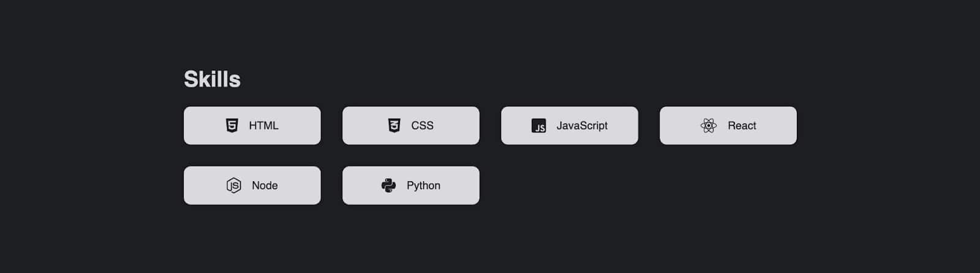Click the React atom icon
The image size is (980, 273).
tap(709, 125)
